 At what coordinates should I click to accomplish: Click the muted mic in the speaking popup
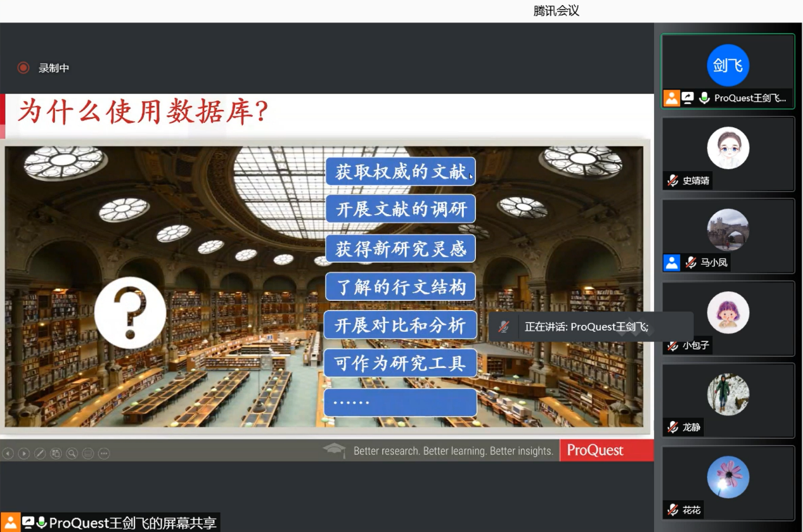[504, 327]
